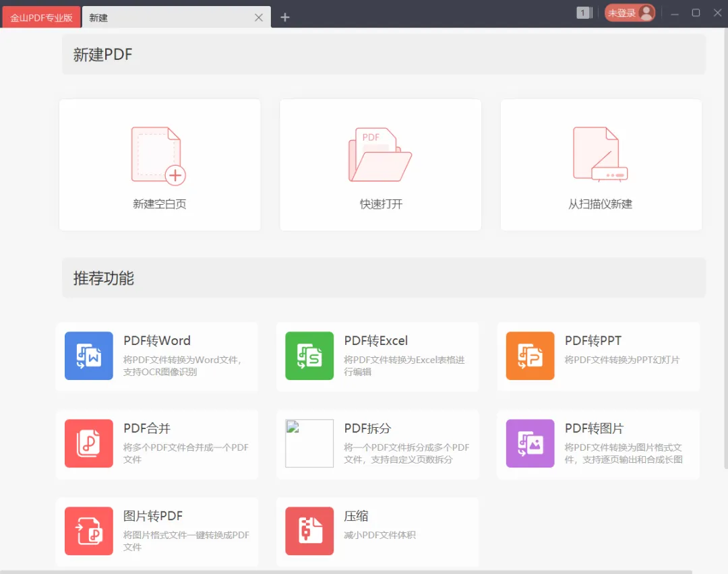This screenshot has height=574, width=728.
Task: Click the create from scanner icon
Action: [x=601, y=154]
